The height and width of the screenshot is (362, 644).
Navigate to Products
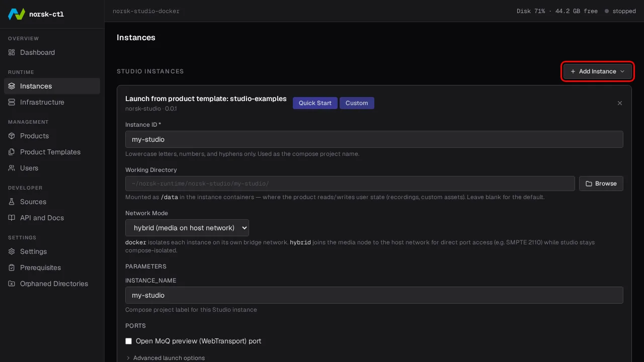[x=52, y=136]
